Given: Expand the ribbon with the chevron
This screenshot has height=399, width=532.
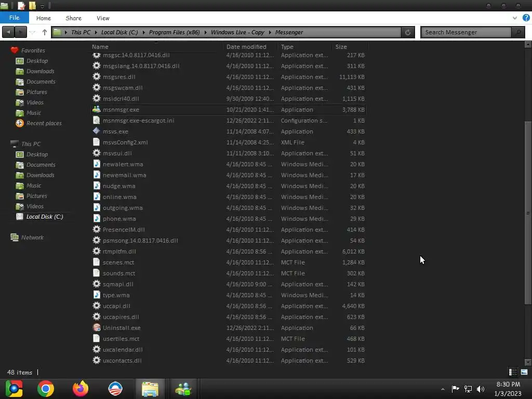Looking at the screenshot, I should click(x=515, y=18).
